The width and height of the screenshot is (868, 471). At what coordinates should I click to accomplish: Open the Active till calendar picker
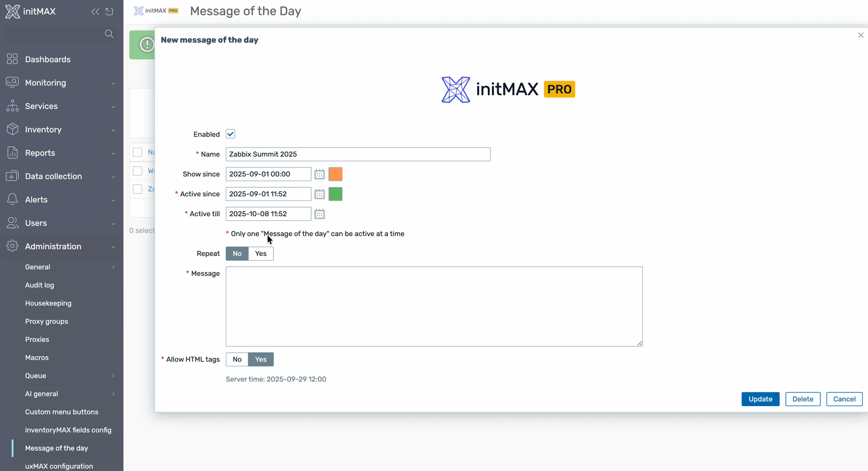[x=320, y=214]
